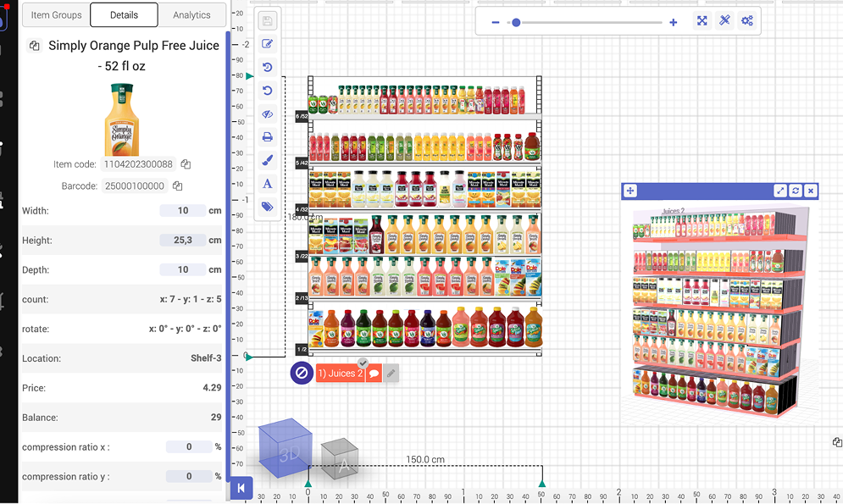Click the Width input field
Image resolution: width=843 pixels, height=504 pixels.
tap(183, 211)
